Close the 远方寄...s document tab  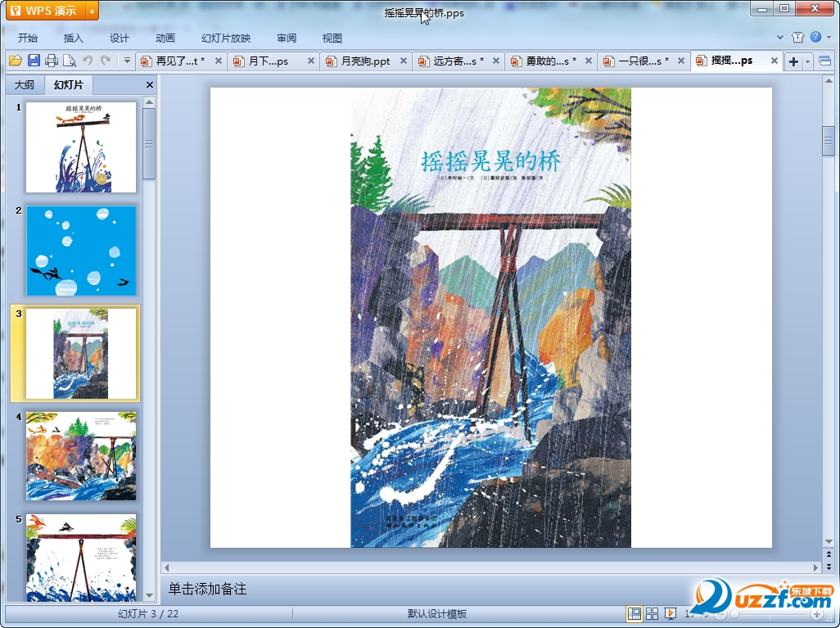(496, 61)
